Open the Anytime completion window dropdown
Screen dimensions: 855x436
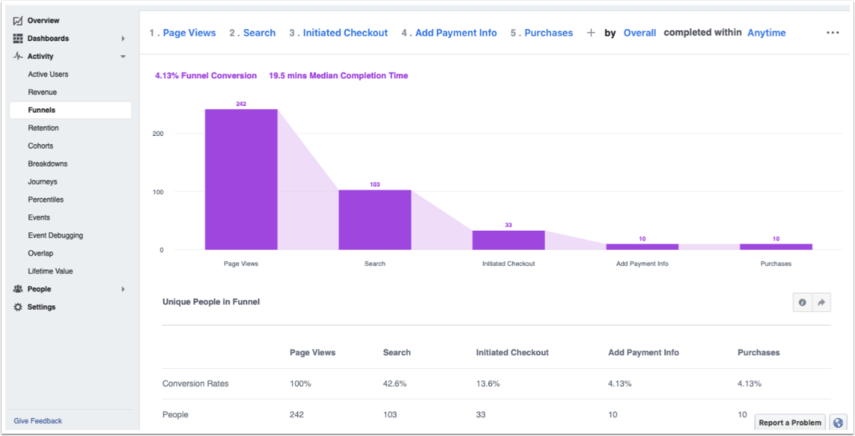coord(766,33)
